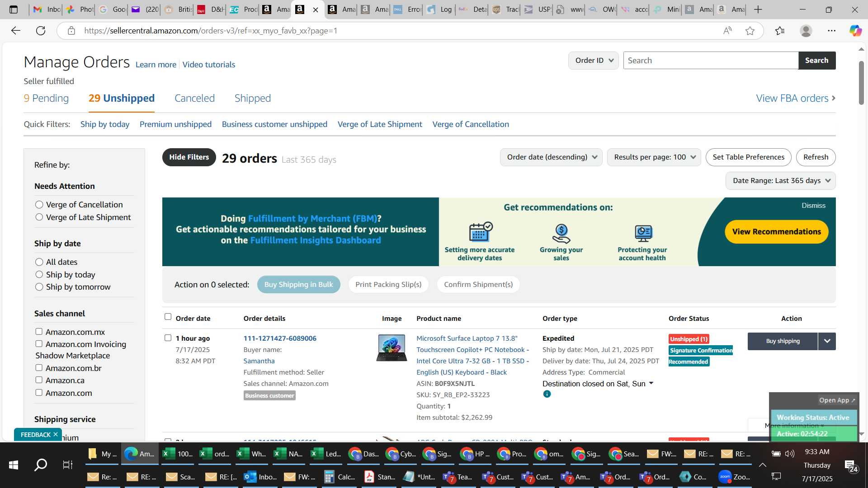Open the favorites list icon

pyautogui.click(x=780, y=31)
